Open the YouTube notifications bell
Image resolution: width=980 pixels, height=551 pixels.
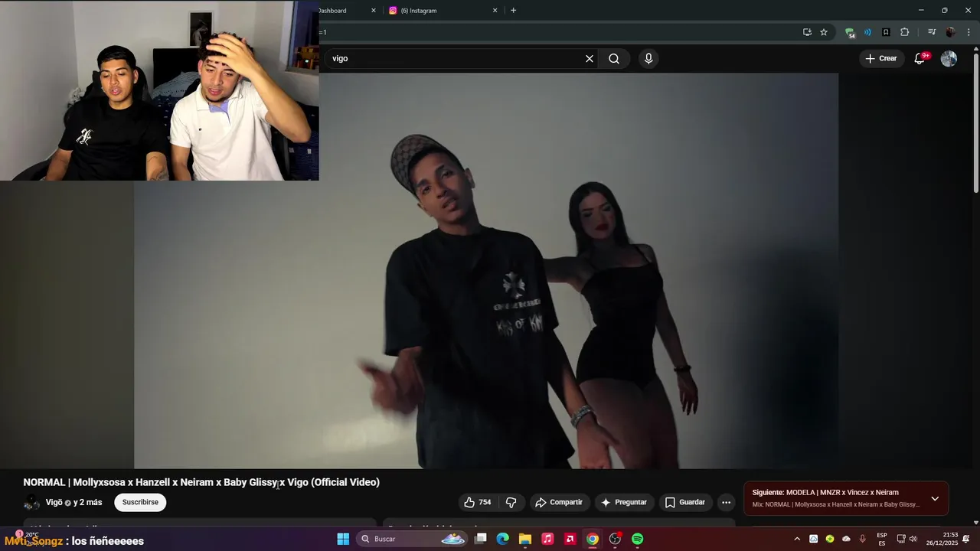pos(920,58)
